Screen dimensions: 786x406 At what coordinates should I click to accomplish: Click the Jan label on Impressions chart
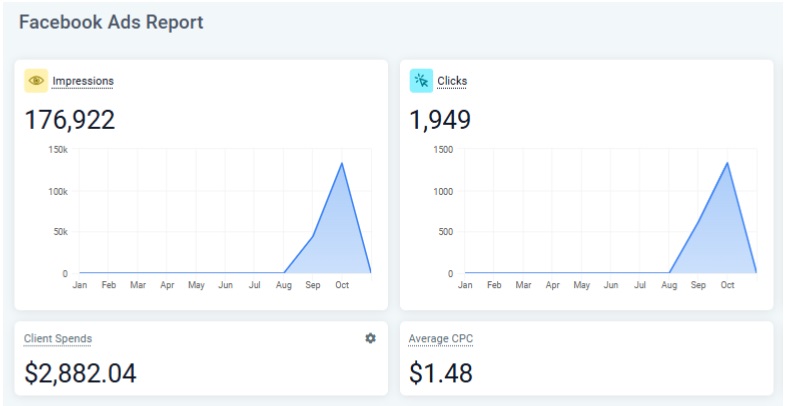pos(79,285)
